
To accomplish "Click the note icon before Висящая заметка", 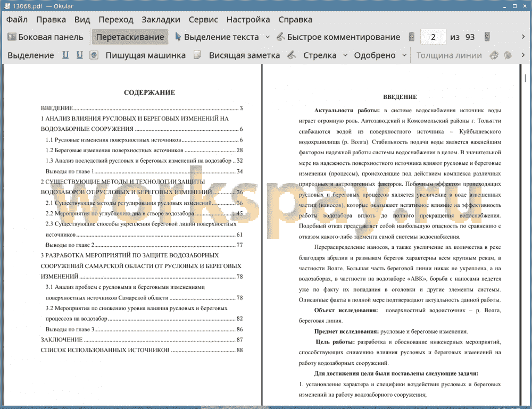I will [x=197, y=55].
